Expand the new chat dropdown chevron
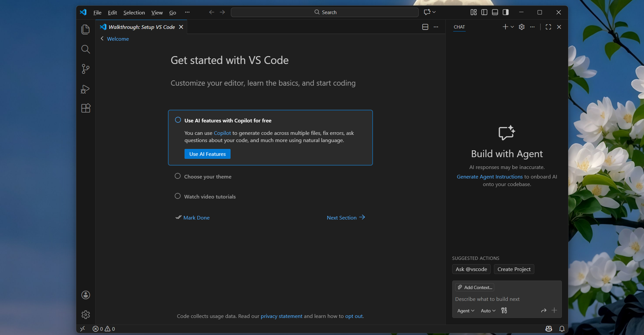644x335 pixels. tap(512, 27)
